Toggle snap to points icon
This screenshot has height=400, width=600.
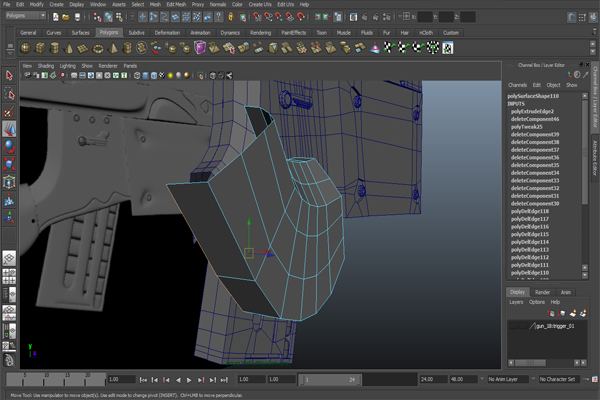(x=279, y=17)
